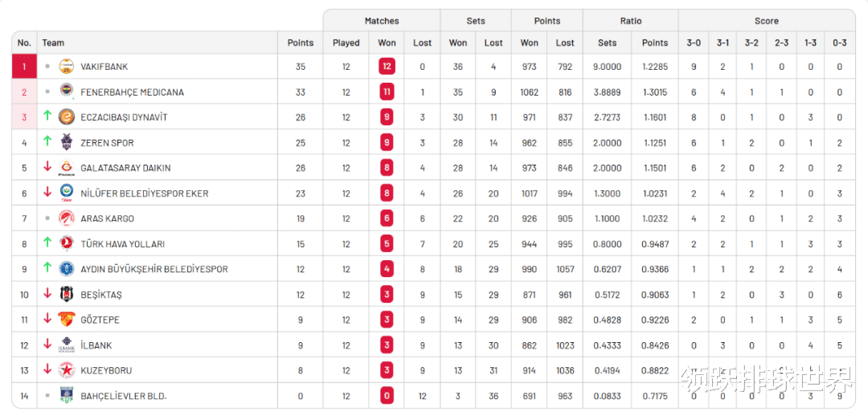Screen dimensions: 868x412
Task: Click VakifBank's red 12 wins badge
Action: [x=387, y=67]
